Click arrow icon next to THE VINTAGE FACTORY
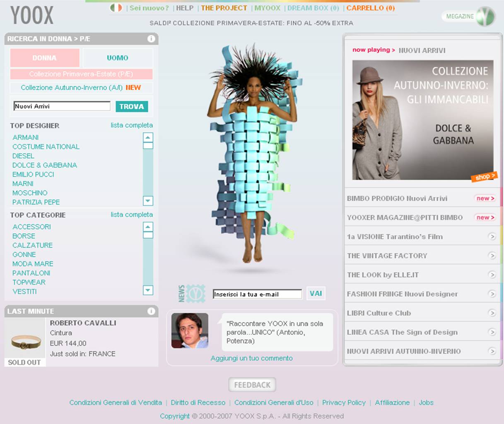This screenshot has height=424, width=504. 492,256
